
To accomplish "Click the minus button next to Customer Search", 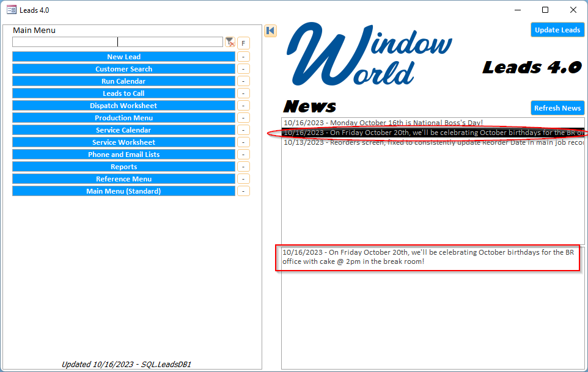I will (x=243, y=69).
